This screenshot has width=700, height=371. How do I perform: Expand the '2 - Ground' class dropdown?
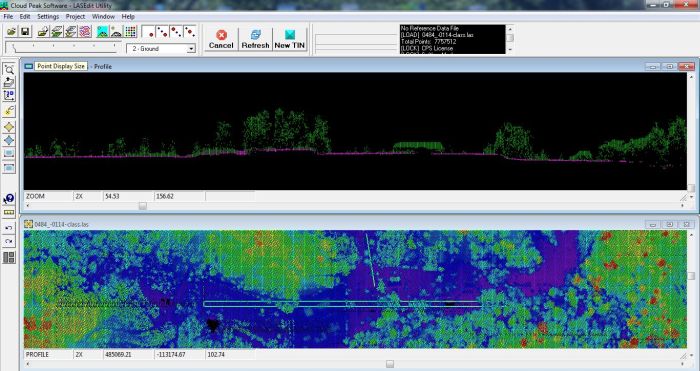pyautogui.click(x=191, y=49)
